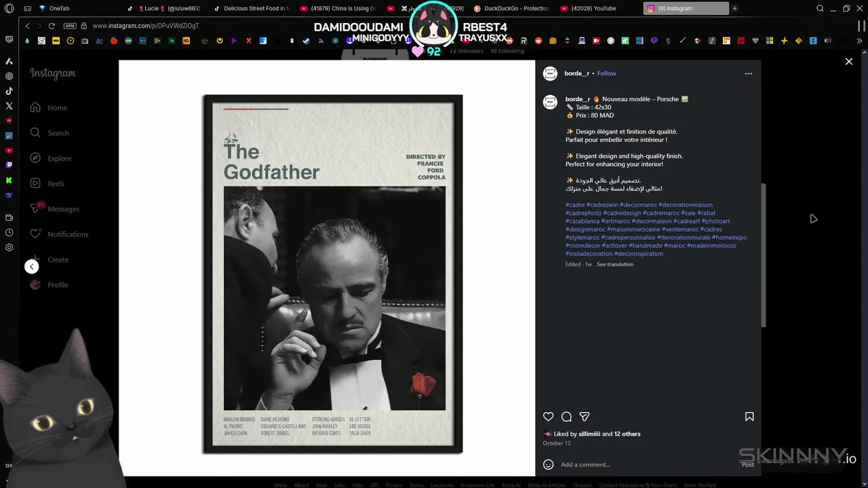The width and height of the screenshot is (868, 488).
Task: Open the post three-dot more options
Action: point(749,73)
